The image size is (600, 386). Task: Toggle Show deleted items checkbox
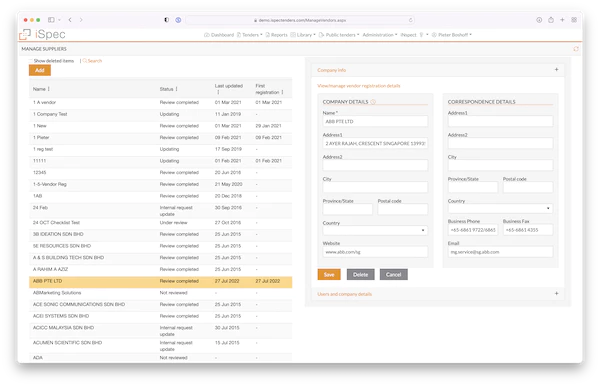click(31, 61)
